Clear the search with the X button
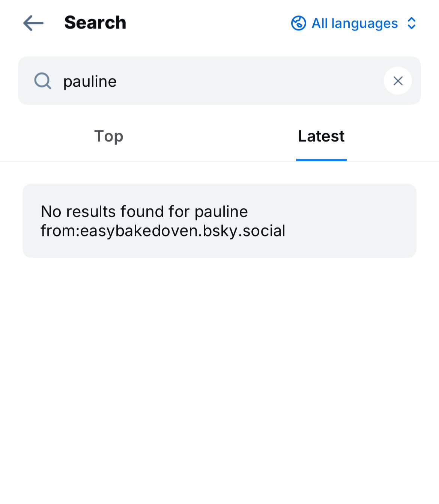Image resolution: width=439 pixels, height=504 pixels. coord(398,81)
